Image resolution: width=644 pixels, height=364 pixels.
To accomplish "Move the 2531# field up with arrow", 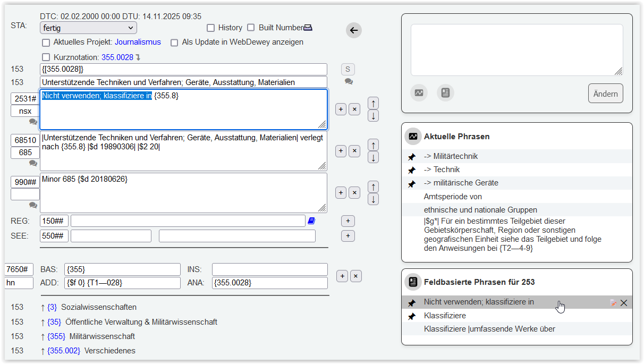I will tap(373, 103).
